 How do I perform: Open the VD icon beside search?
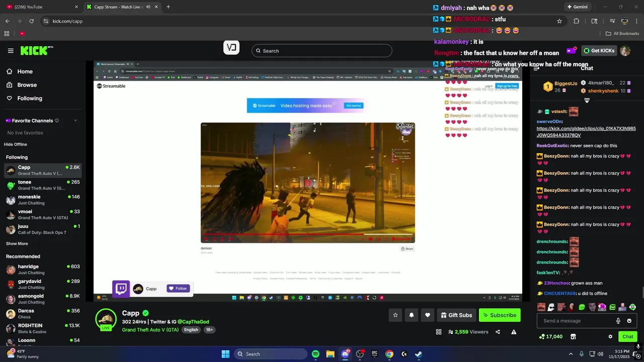tap(231, 48)
